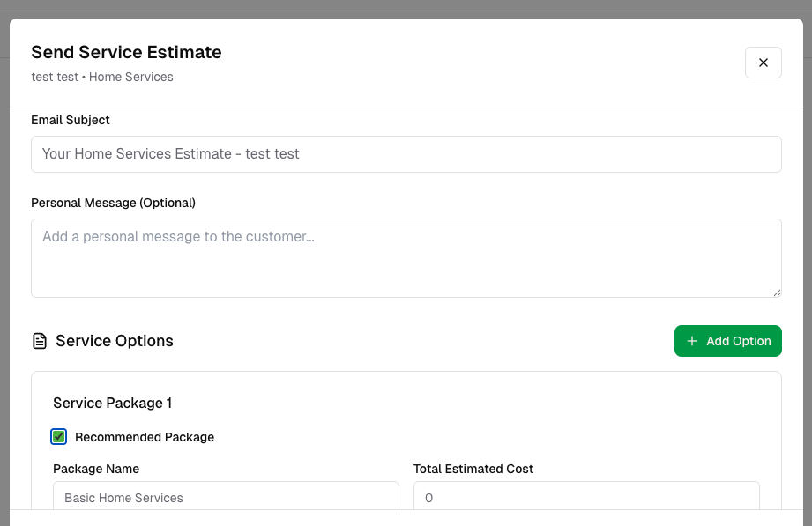Click the Send Service Estimate heading
Screen dimensions: 812x526
point(126,52)
